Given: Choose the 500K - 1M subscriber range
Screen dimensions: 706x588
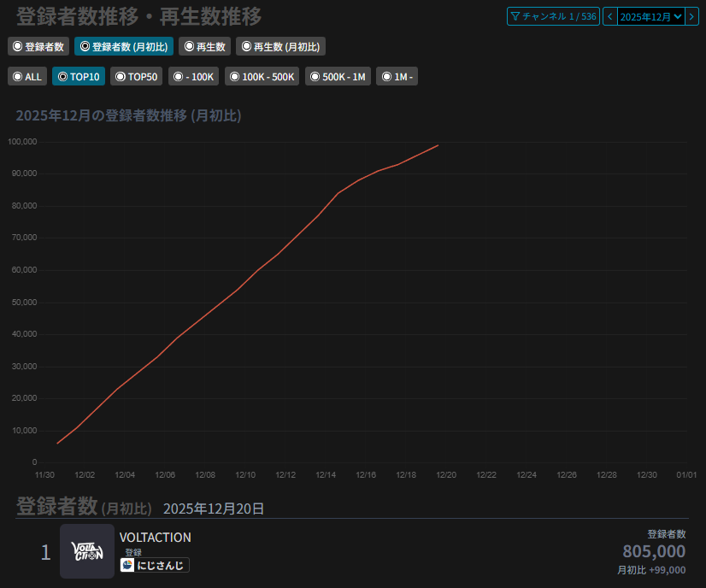Looking at the screenshot, I should click(x=338, y=77).
